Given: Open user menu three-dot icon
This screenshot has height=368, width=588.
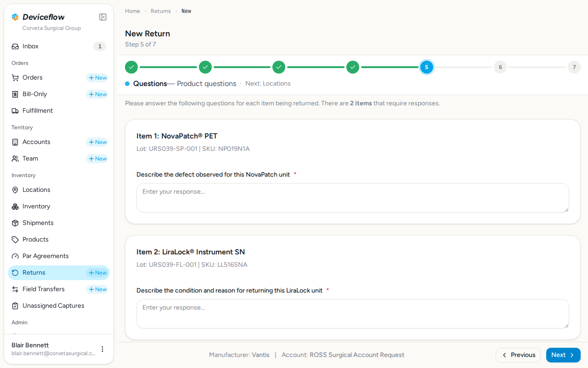Looking at the screenshot, I should (102, 349).
